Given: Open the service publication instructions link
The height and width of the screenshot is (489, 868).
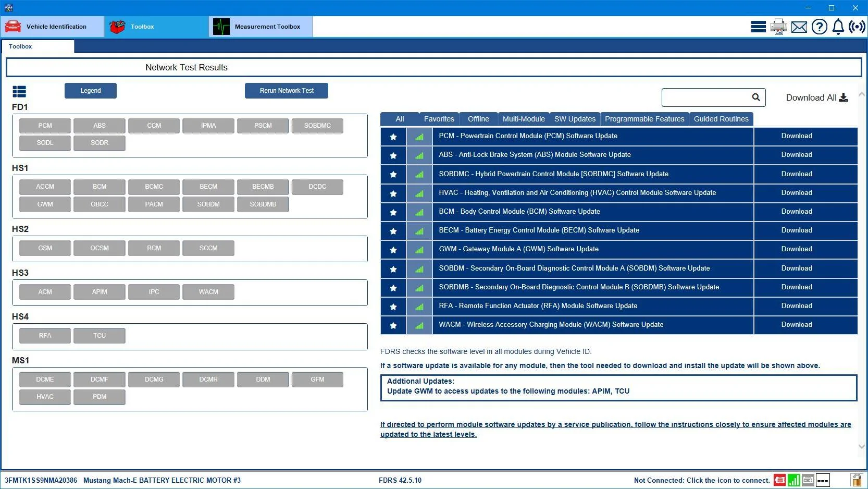Looking at the screenshot, I should pos(615,430).
